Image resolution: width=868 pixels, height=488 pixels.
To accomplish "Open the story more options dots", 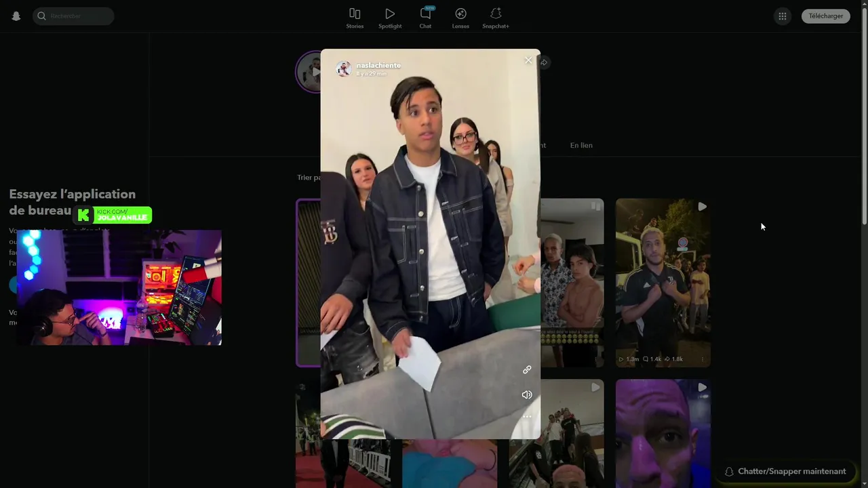I will point(527,416).
